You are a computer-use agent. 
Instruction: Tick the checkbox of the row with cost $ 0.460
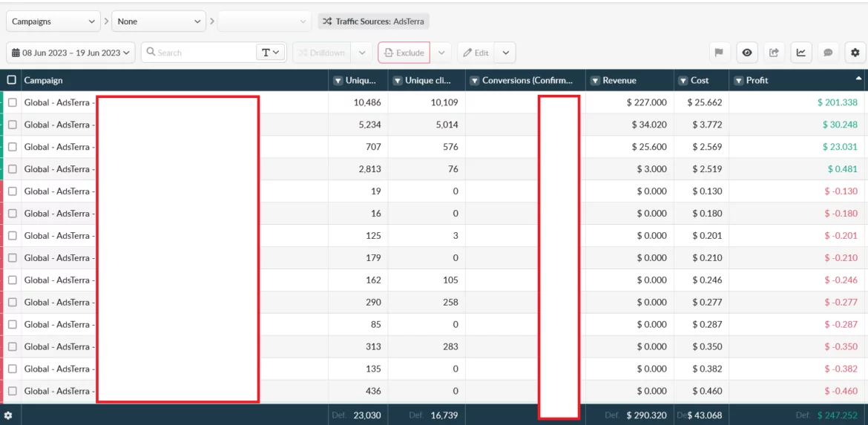point(12,391)
